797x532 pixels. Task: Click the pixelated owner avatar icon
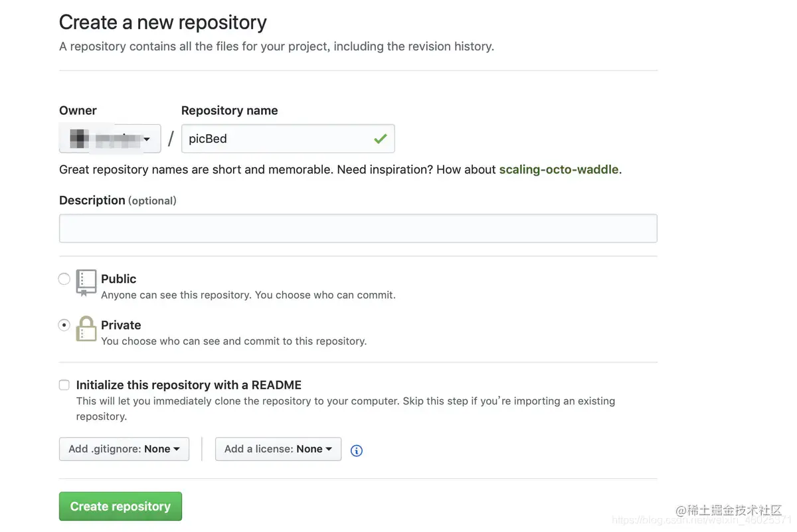click(x=79, y=139)
